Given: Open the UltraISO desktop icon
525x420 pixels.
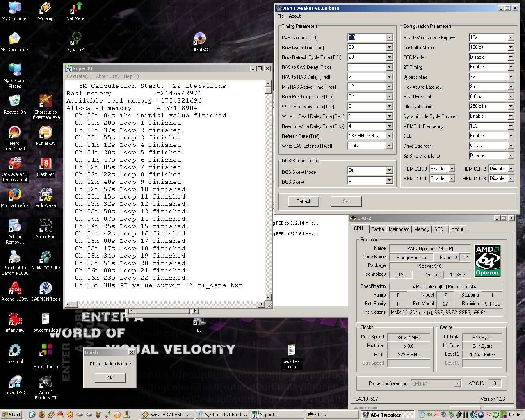Looking at the screenshot, I should point(199,42).
